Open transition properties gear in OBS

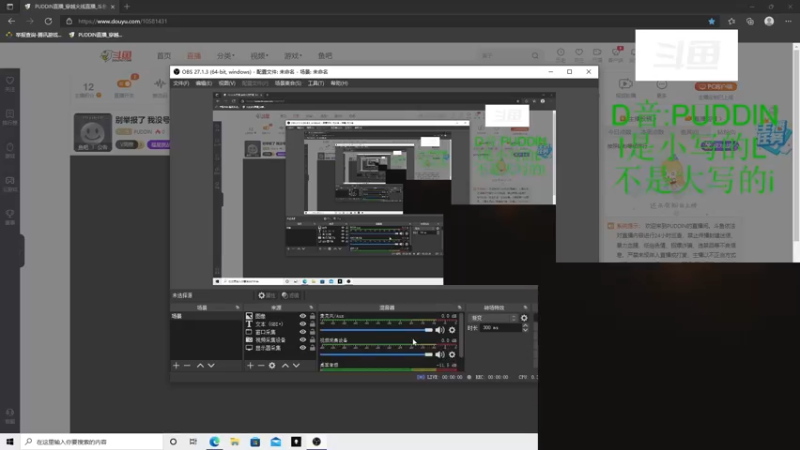(524, 318)
